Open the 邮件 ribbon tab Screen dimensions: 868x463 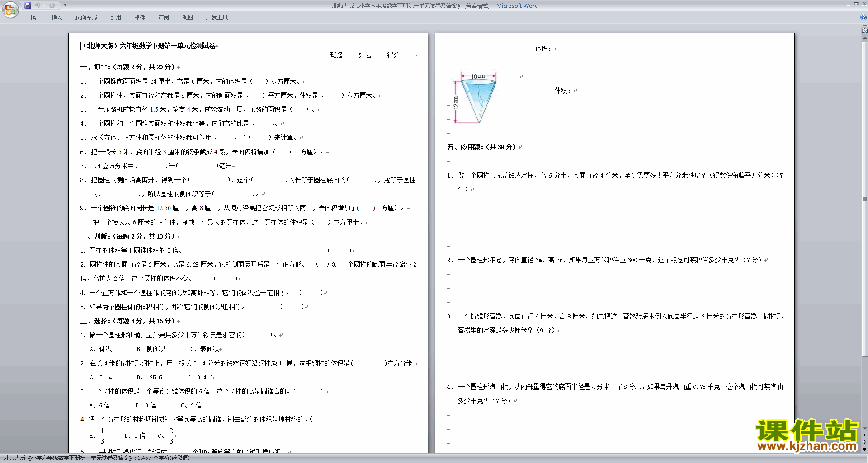140,18
